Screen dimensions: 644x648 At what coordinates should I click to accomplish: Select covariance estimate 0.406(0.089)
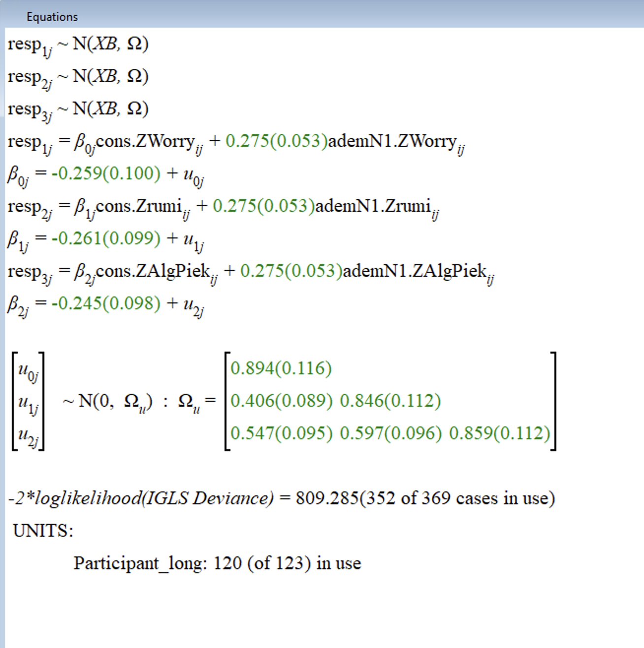tap(281, 401)
